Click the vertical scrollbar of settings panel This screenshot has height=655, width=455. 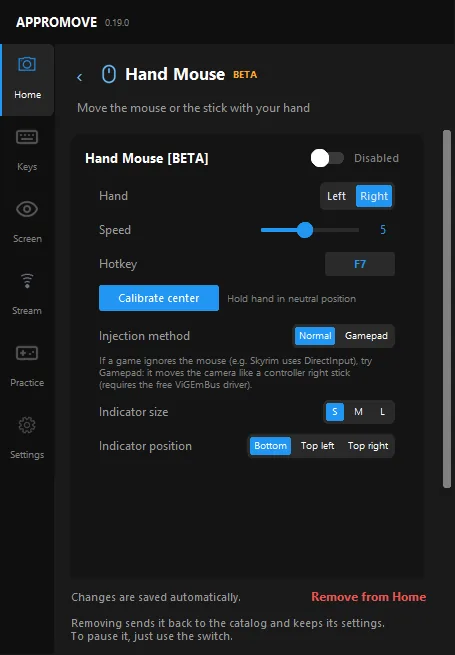[447, 309]
